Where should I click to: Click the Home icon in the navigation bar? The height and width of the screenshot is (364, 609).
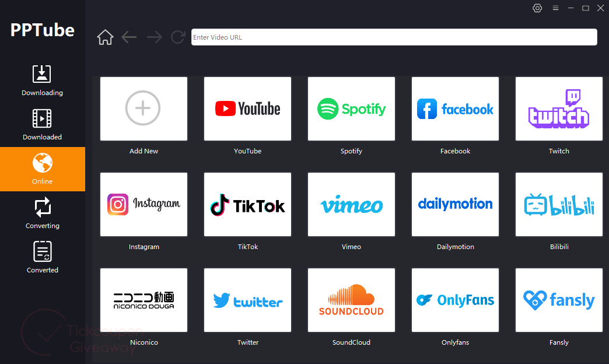pos(105,37)
